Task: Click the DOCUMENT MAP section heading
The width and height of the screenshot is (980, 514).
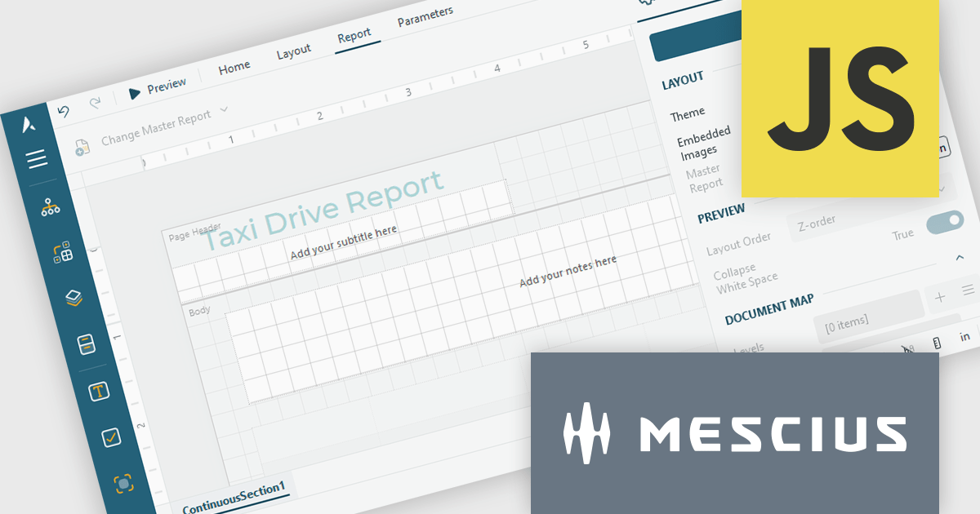Action: (769, 310)
